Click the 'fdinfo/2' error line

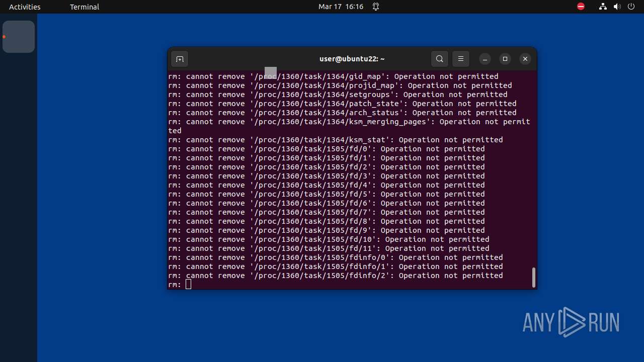336,276
